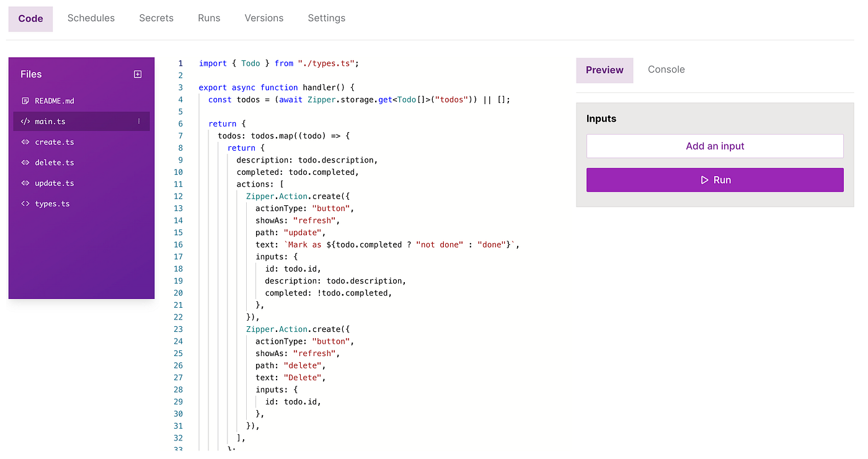
Task: Switch to the Console tab
Action: [x=666, y=69]
